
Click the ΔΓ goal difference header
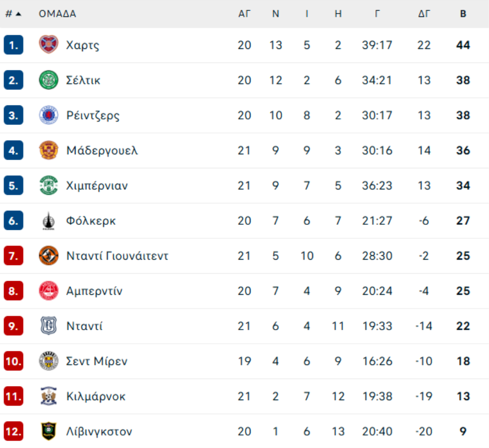(424, 14)
